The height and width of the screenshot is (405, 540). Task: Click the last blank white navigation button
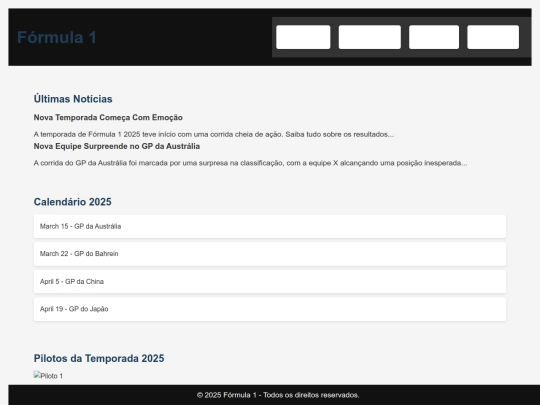coord(493,37)
